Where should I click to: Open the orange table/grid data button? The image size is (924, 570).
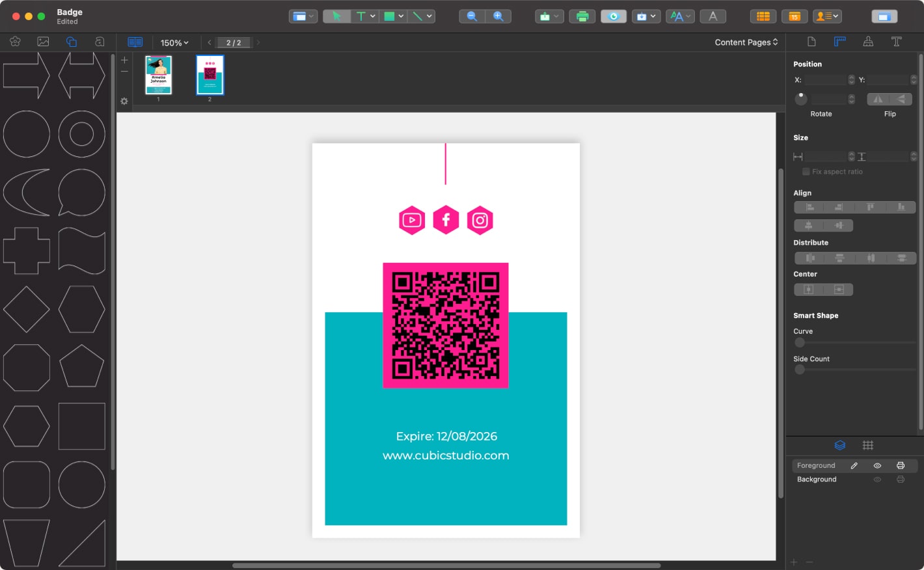[763, 16]
